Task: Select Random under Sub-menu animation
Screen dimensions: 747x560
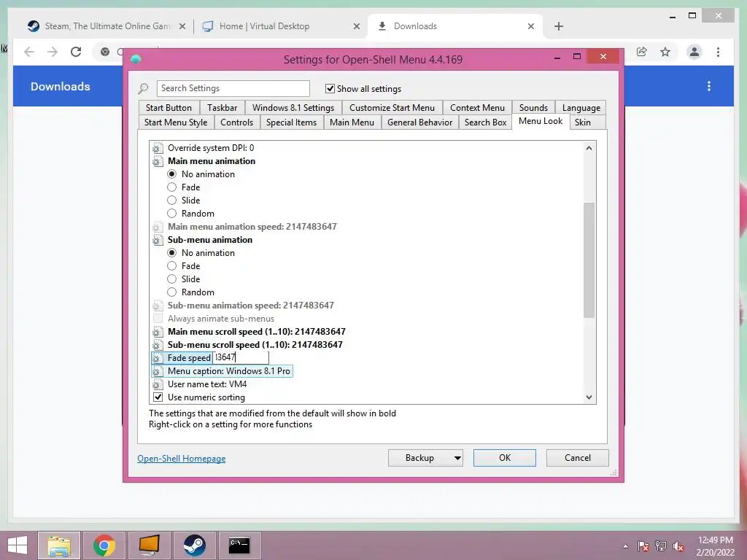Action: coord(172,292)
